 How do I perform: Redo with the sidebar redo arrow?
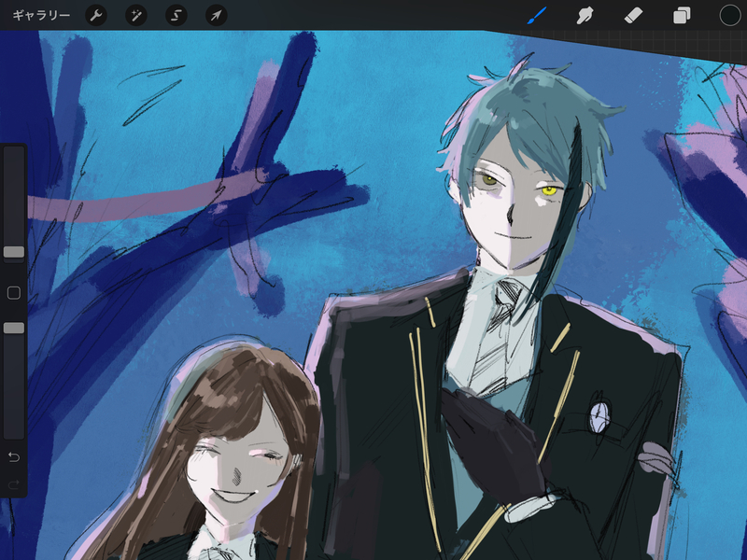(x=14, y=484)
